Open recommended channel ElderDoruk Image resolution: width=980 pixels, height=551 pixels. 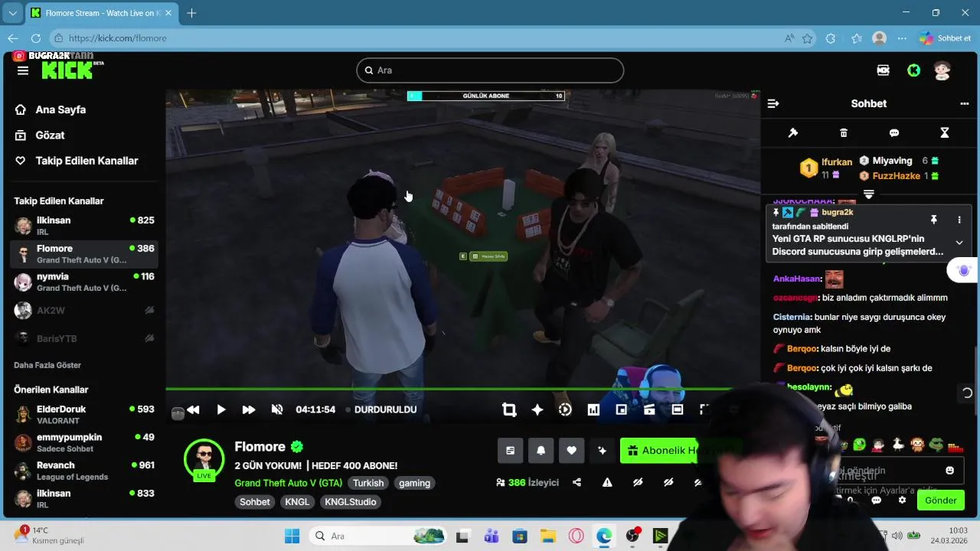pos(84,415)
